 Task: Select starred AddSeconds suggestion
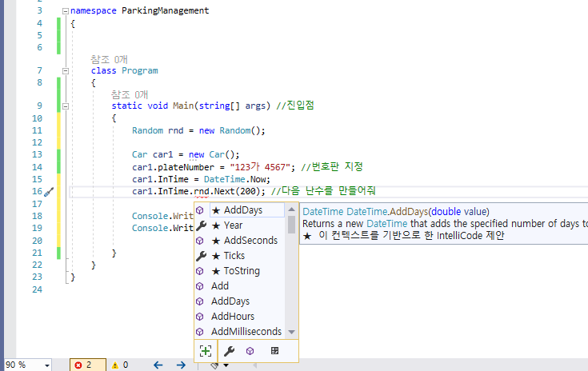point(245,241)
